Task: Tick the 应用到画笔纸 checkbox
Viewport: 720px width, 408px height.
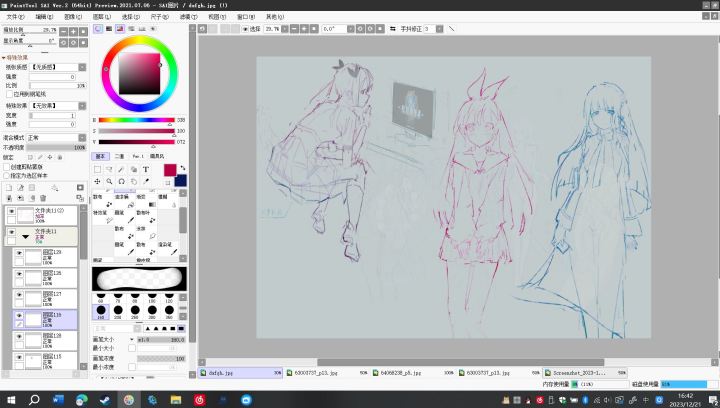Action: pyautogui.click(x=9, y=94)
